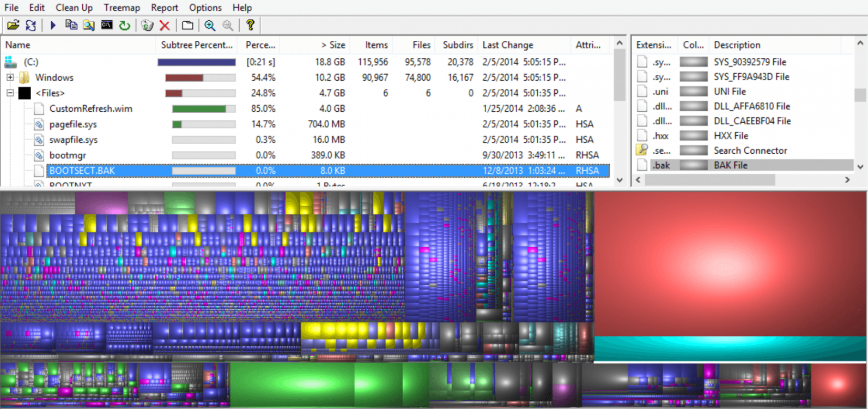
Task: Click extension list vertical scrollbar down arrow
Action: point(860,167)
